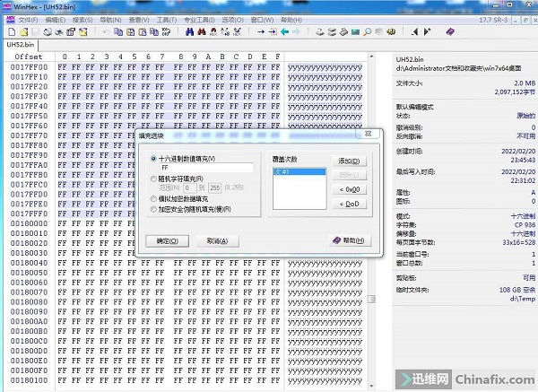Open the 搜索(S) menu
The height and width of the screenshot is (392, 538).
tap(82, 19)
